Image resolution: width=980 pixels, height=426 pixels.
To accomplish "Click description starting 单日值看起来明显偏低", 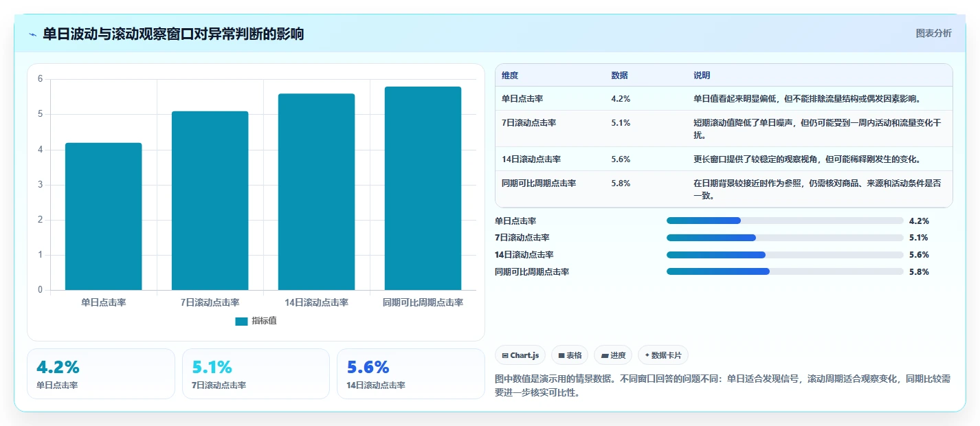I will tap(808, 98).
